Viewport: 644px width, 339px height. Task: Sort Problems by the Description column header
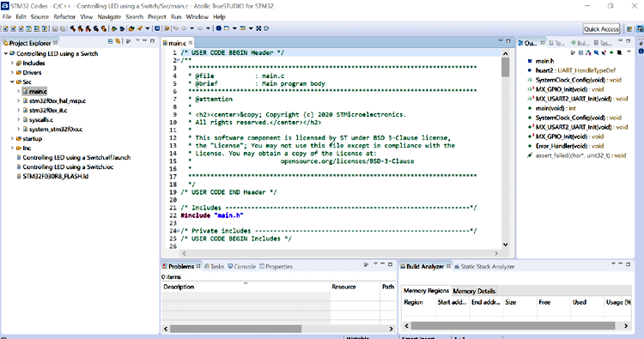pyautogui.click(x=246, y=287)
